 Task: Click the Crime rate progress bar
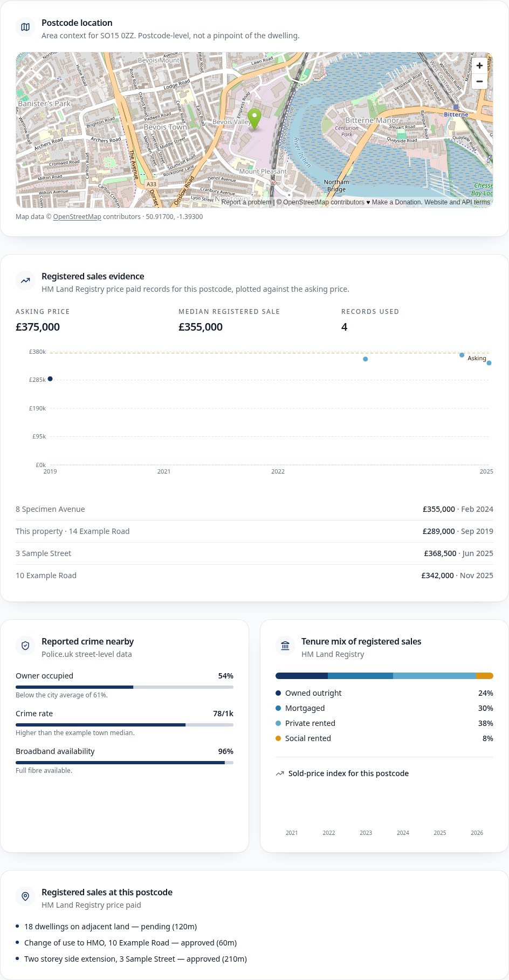pyautogui.click(x=125, y=725)
